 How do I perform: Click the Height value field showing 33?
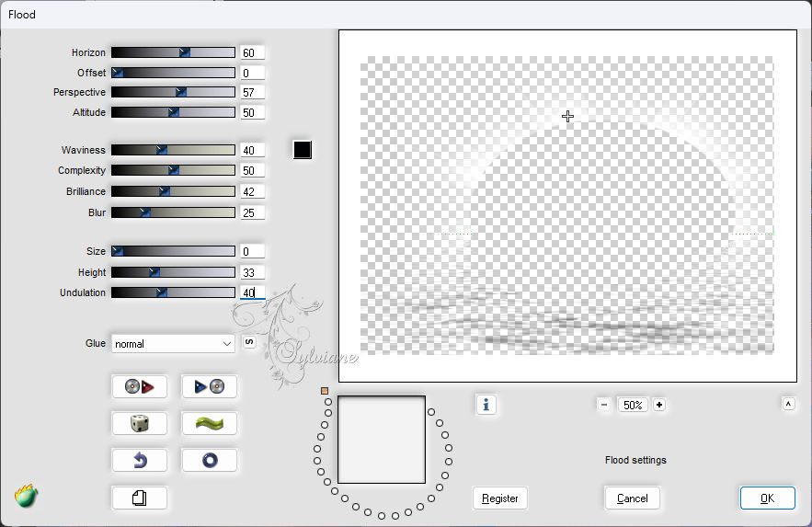click(x=252, y=273)
